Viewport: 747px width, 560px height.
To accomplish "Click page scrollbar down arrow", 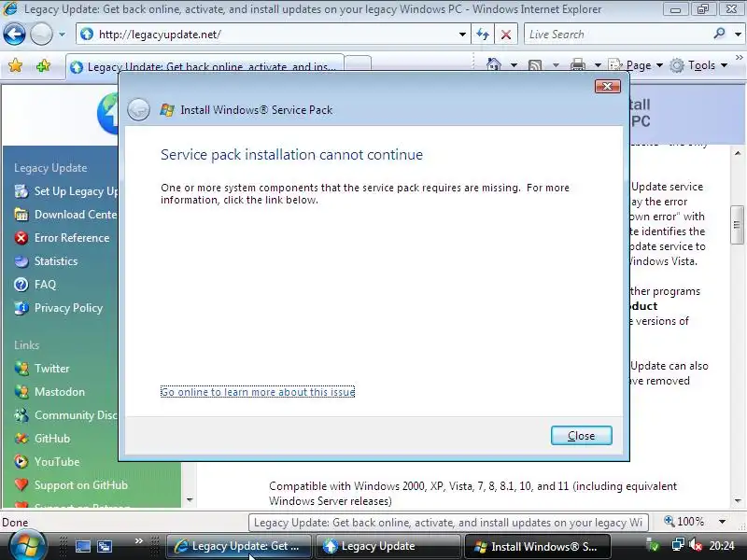I will click(x=738, y=500).
